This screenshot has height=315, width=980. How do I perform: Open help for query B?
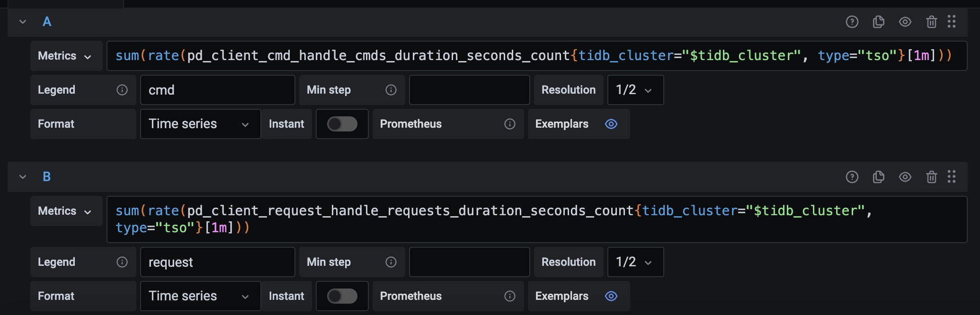pos(852,177)
